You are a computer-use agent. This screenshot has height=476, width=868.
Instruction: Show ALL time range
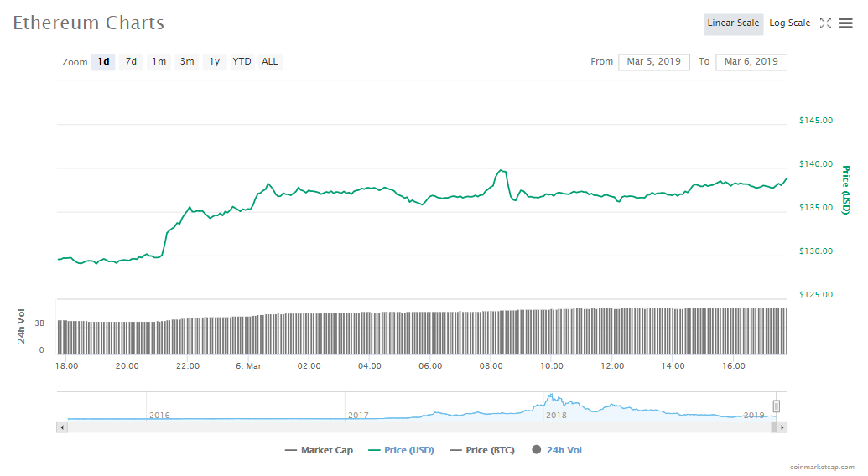point(270,62)
